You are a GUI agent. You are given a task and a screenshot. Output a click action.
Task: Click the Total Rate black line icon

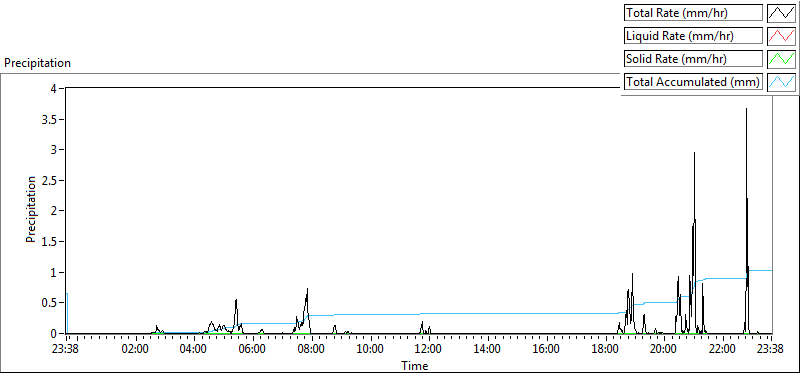click(x=782, y=13)
